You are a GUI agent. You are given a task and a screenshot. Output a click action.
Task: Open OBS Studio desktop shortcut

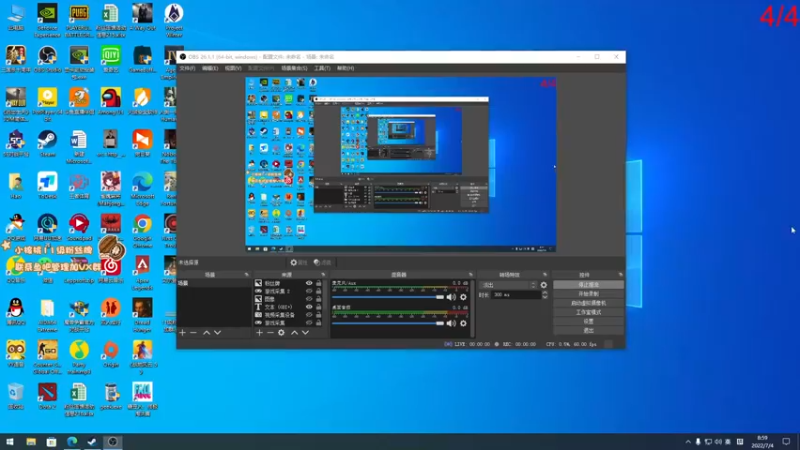coord(47,60)
